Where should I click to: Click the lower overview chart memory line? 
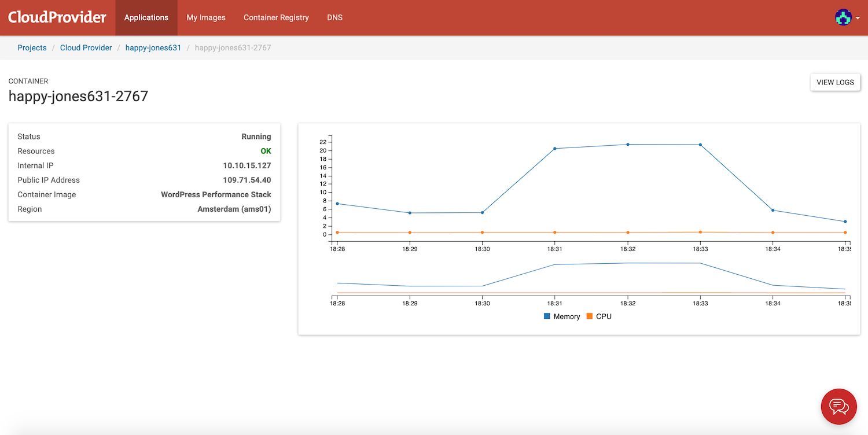coord(591,264)
